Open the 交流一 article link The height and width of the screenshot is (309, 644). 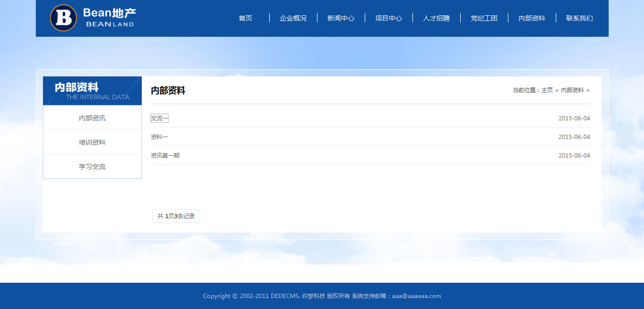159,118
